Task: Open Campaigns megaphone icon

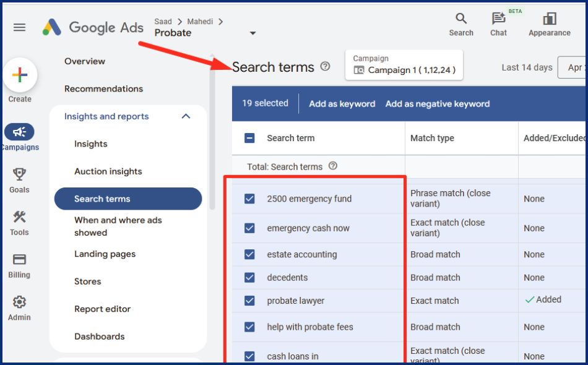Action: pyautogui.click(x=19, y=132)
